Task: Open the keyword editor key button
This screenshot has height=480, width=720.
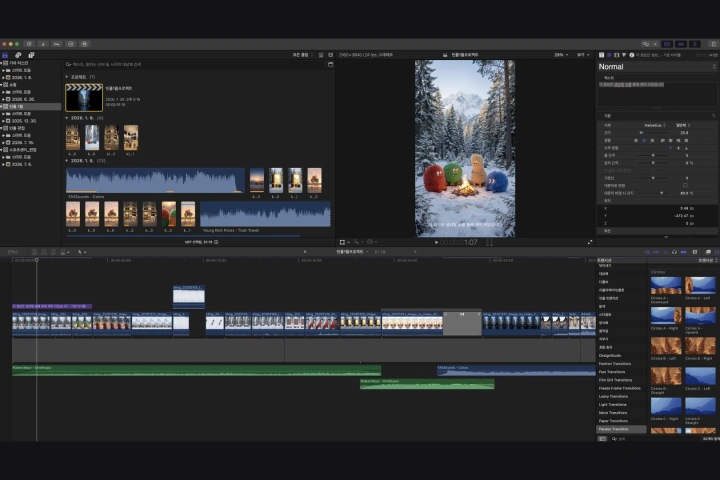Action: coord(56,44)
